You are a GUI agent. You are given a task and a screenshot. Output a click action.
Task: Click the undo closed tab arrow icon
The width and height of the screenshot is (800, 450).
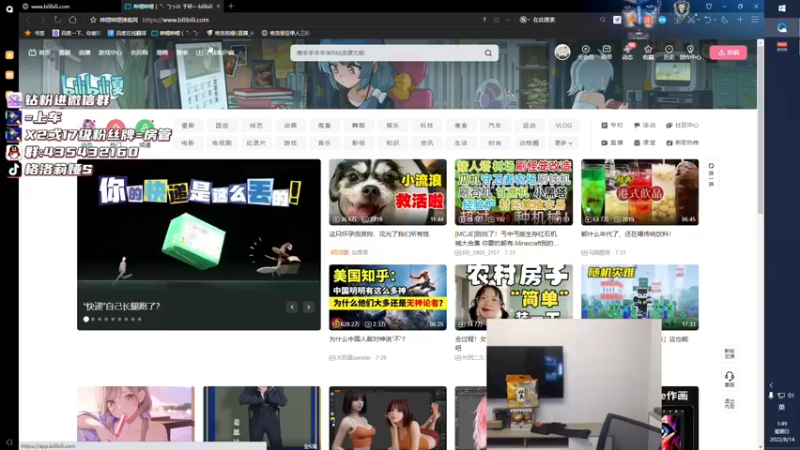coord(708,20)
